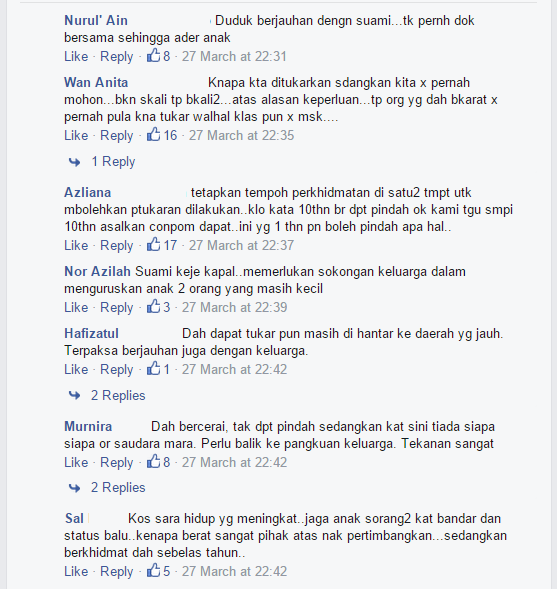Open timestamp 27 March at 22:37
Viewport: 557px width, 589px height.
(x=241, y=245)
